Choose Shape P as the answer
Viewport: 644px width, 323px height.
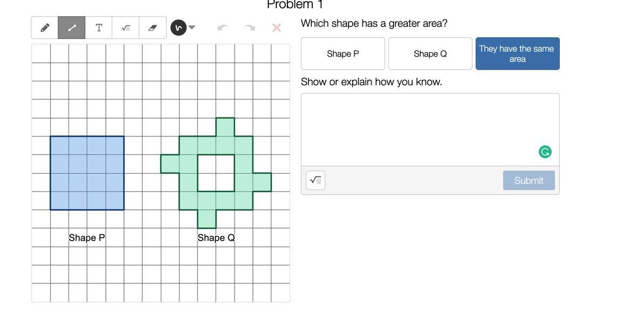[x=343, y=54]
